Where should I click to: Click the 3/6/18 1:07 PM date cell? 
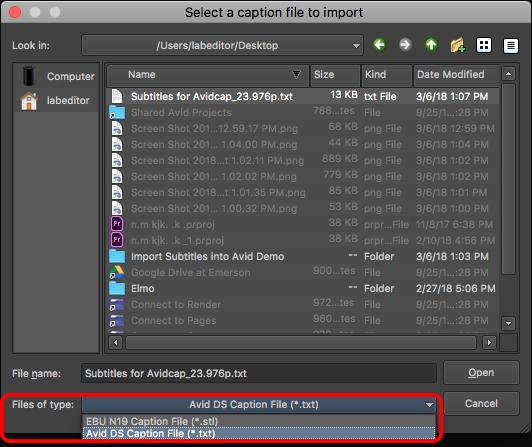tap(452, 96)
